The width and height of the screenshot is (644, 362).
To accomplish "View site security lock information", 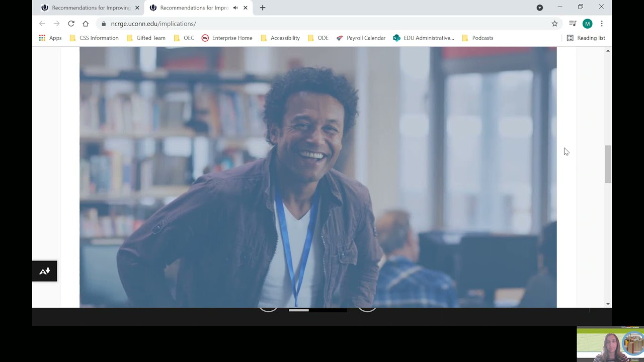I will [x=104, y=24].
